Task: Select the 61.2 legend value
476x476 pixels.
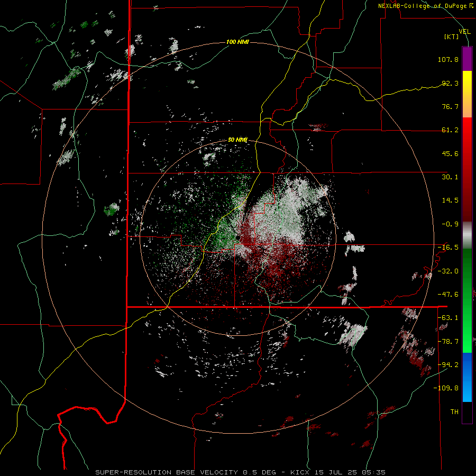Action: (x=450, y=130)
